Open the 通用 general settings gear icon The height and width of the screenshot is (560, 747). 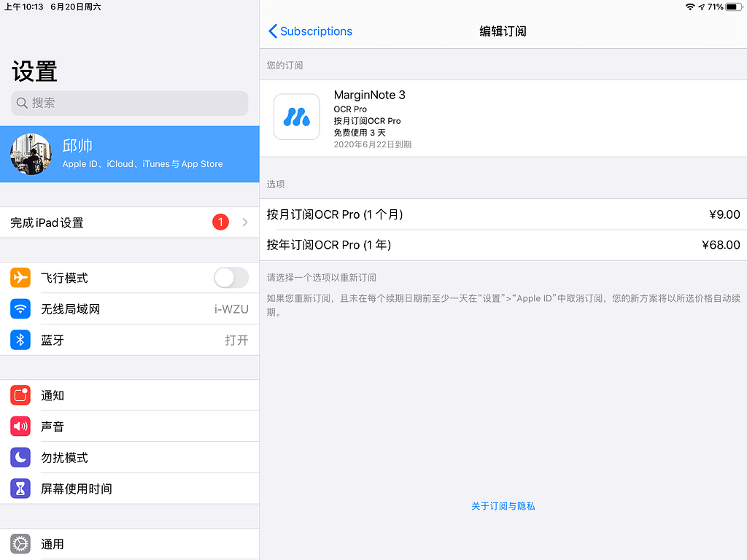click(x=20, y=544)
